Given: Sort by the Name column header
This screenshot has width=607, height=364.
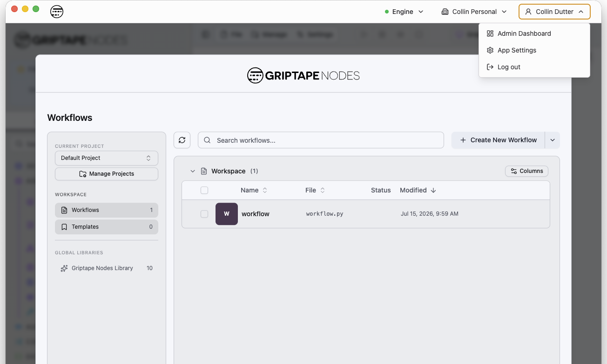Looking at the screenshot, I should pyautogui.click(x=254, y=190).
